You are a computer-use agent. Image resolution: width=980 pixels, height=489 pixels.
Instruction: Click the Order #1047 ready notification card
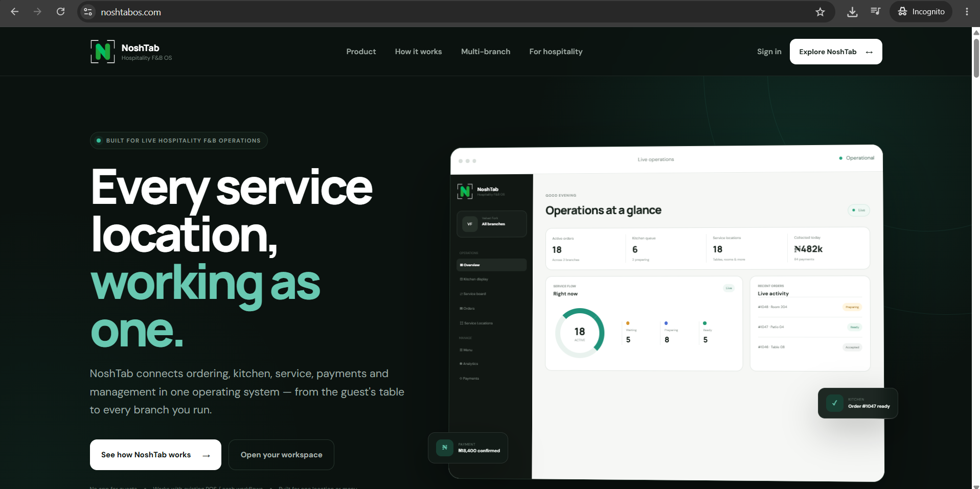click(x=858, y=403)
